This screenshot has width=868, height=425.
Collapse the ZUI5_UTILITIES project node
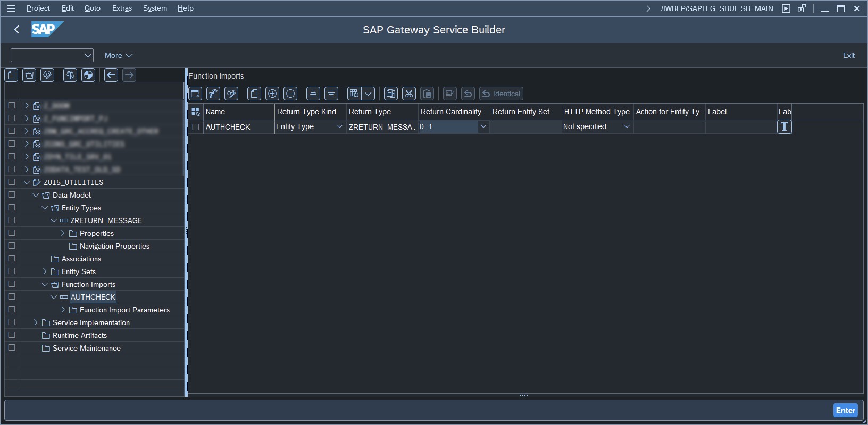pyautogui.click(x=27, y=182)
